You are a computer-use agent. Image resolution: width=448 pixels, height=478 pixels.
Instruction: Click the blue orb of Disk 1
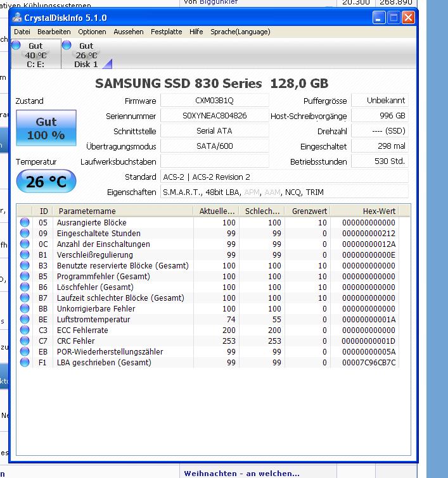[67, 45]
